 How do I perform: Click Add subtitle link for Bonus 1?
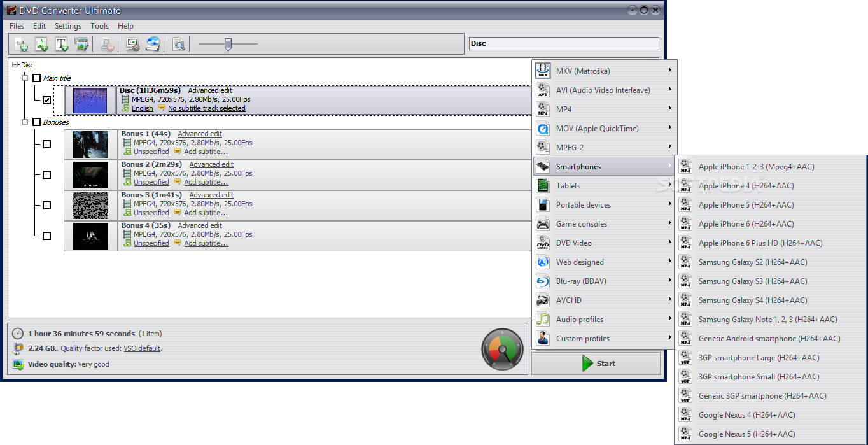pyautogui.click(x=206, y=152)
